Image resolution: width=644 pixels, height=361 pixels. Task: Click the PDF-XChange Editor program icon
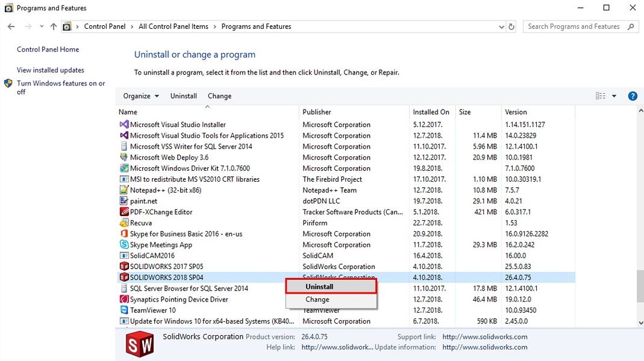124,212
